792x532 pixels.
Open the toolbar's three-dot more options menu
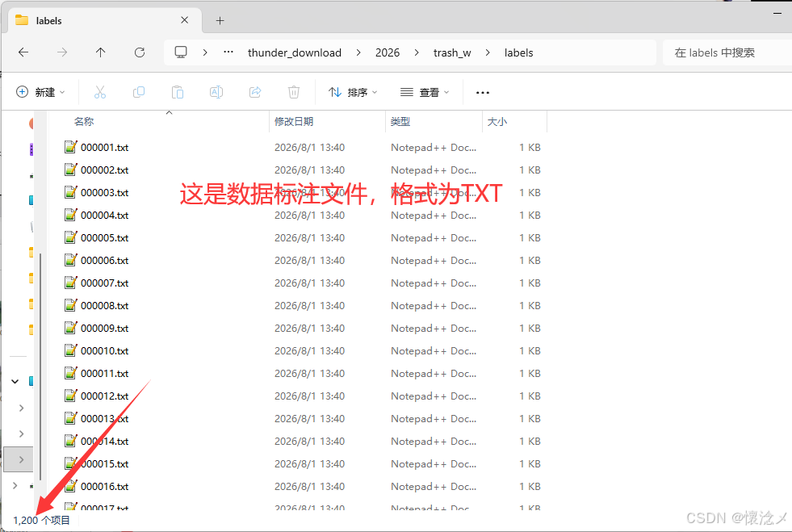[x=482, y=93]
